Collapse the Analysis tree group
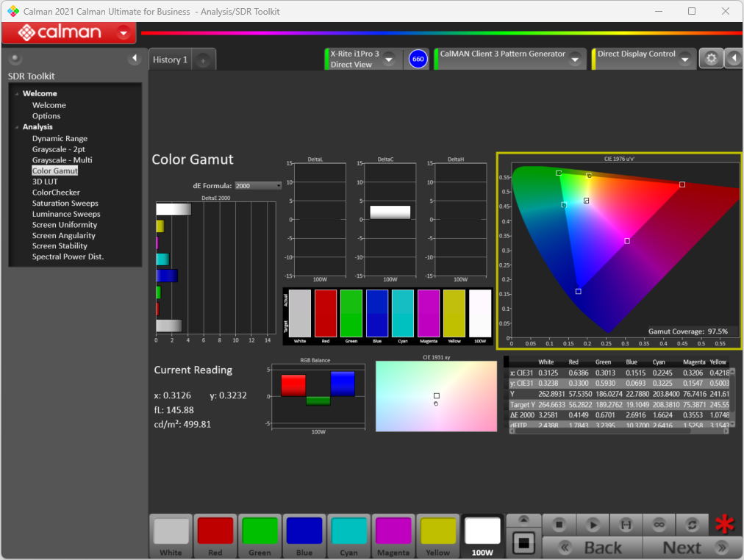744x560 pixels. [17, 127]
